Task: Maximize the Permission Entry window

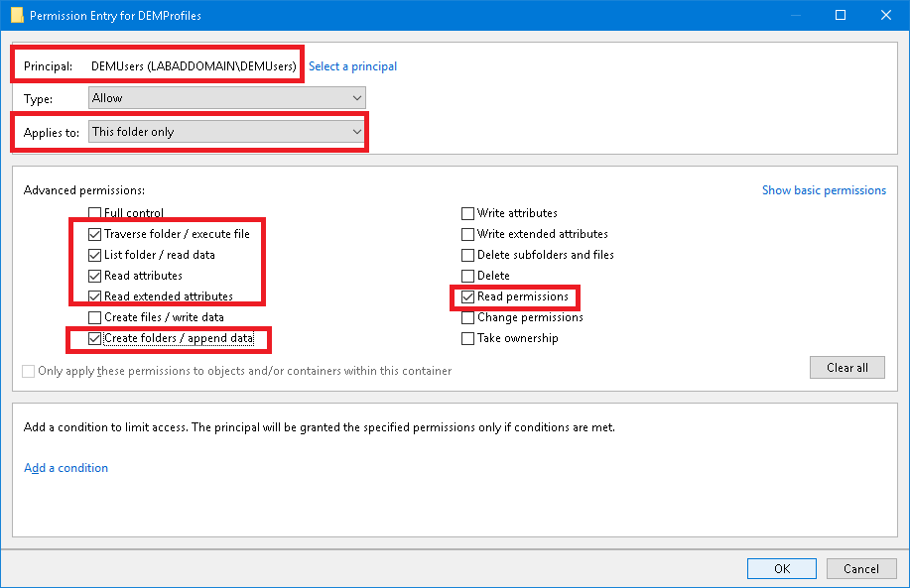Action: click(x=841, y=16)
